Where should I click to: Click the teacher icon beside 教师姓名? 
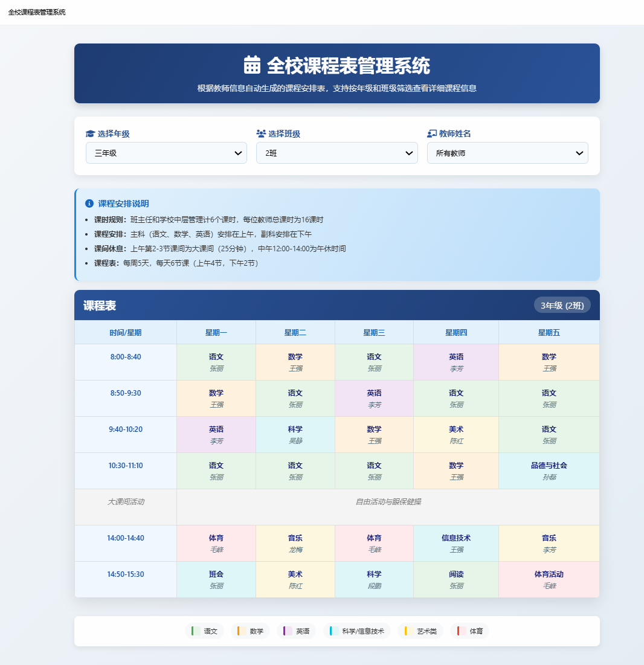pos(430,133)
